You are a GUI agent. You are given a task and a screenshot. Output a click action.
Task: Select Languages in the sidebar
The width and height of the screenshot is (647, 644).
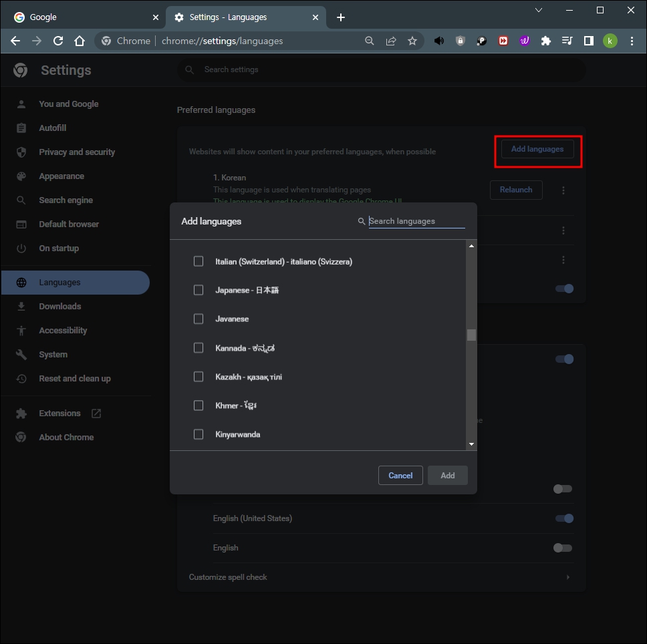75,283
